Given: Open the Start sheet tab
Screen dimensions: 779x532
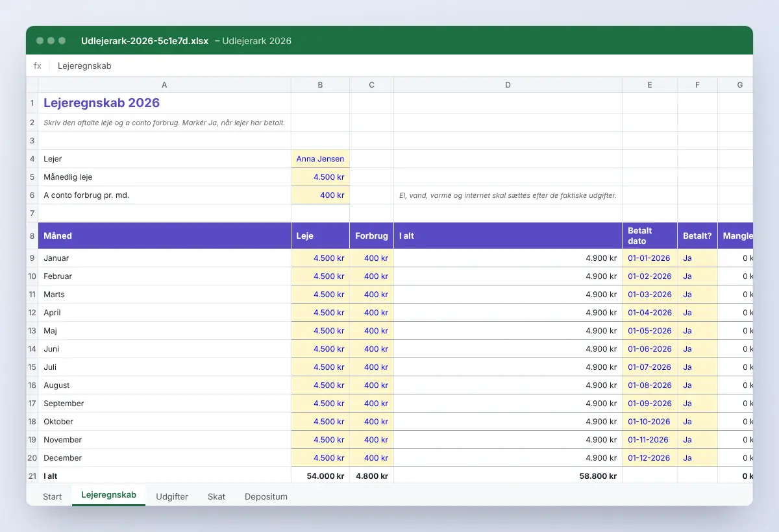Looking at the screenshot, I should (53, 496).
